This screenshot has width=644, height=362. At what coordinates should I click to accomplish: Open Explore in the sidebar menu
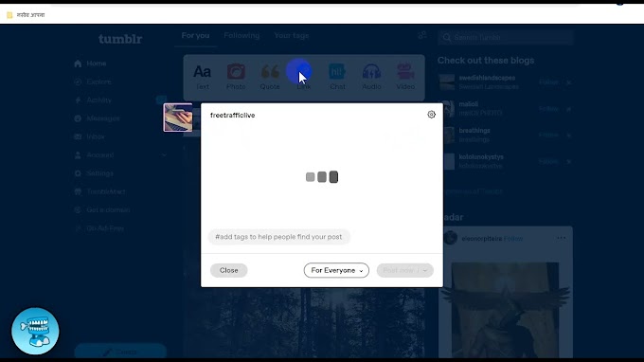click(x=99, y=81)
